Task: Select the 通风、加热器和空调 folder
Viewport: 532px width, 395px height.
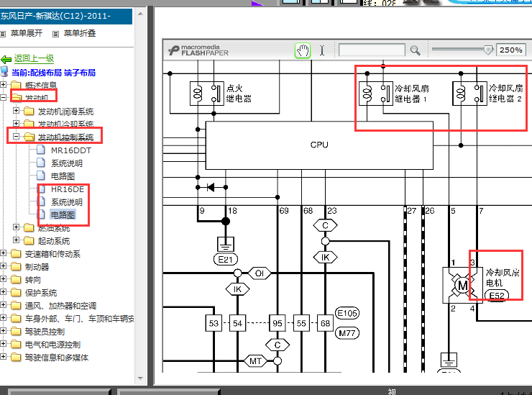Action: pyautogui.click(x=60, y=306)
